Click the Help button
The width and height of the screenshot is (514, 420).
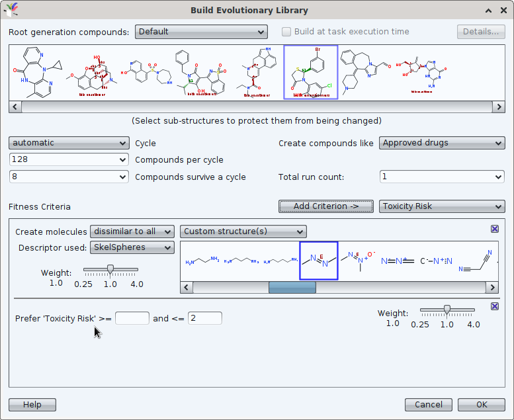(x=32, y=405)
